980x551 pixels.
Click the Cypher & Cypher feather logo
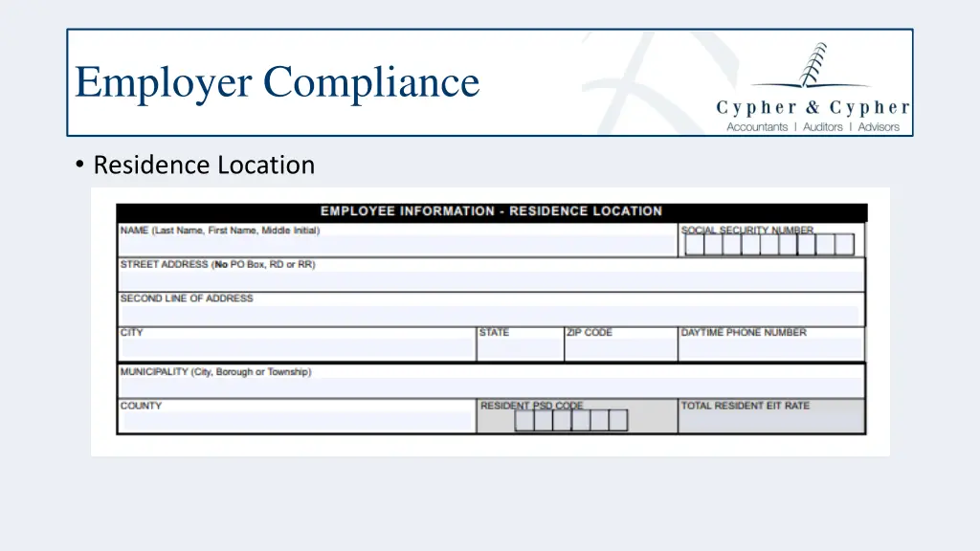(x=812, y=66)
